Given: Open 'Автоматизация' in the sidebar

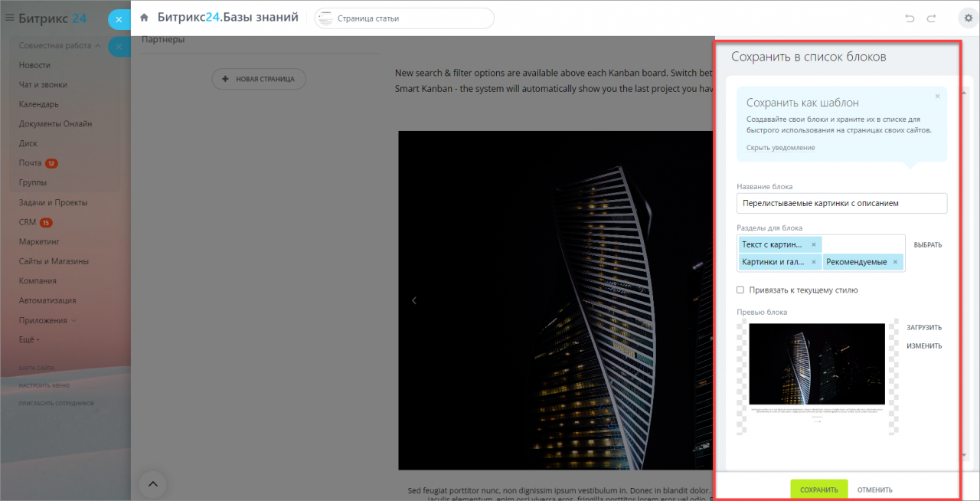Looking at the screenshot, I should 47,300.
